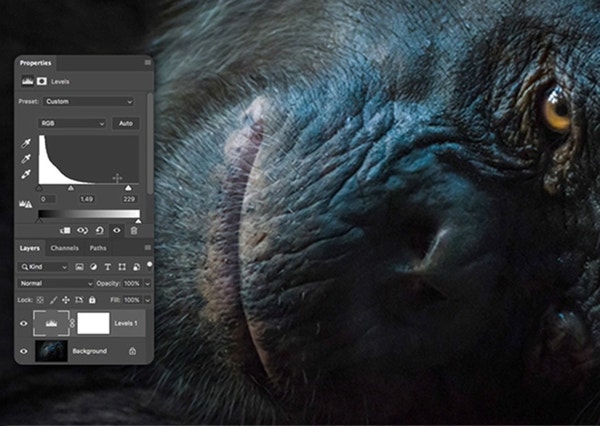Filter layers by type layers

[108, 267]
